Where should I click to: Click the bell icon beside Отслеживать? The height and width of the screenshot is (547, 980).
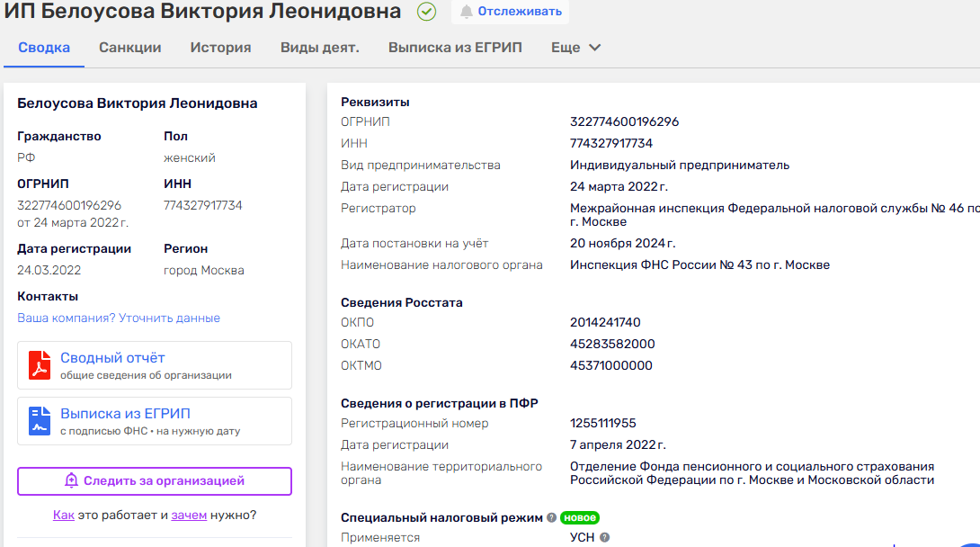pos(466,12)
